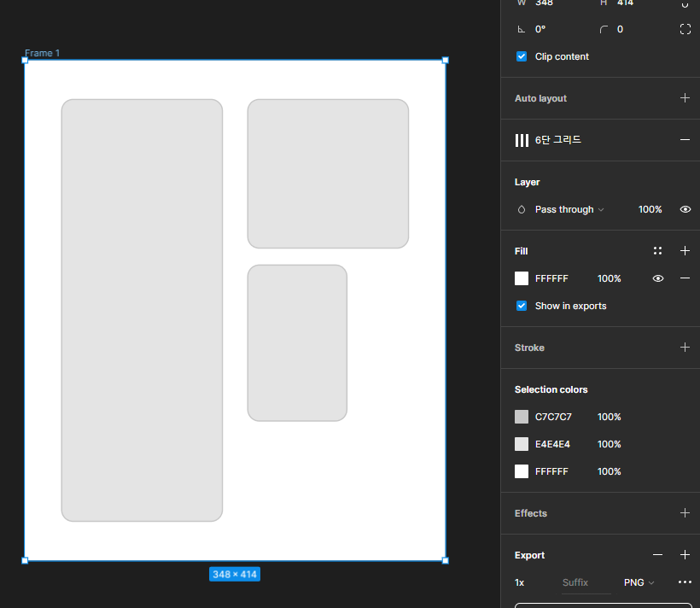Remove the FFFFFF fill with minus icon
Viewport: 700px width, 608px height.
coord(685,278)
